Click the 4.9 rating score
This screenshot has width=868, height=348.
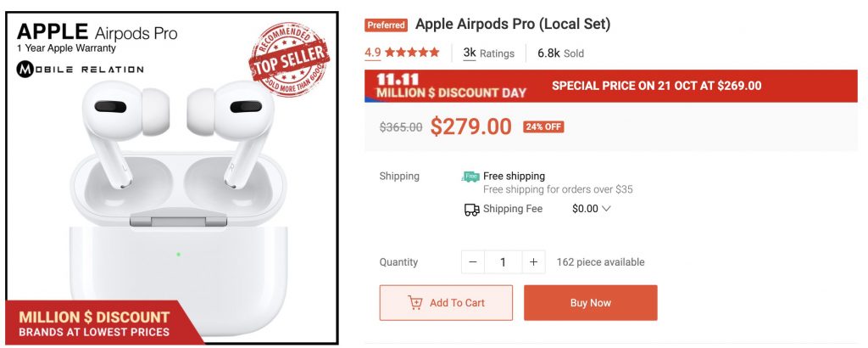pos(373,53)
